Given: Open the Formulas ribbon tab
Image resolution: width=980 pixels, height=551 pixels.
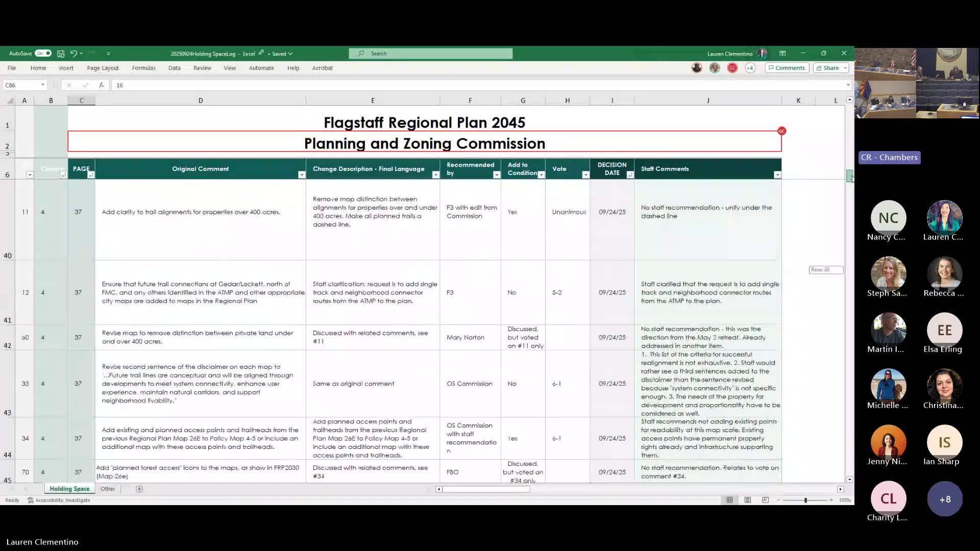Looking at the screenshot, I should (x=143, y=68).
